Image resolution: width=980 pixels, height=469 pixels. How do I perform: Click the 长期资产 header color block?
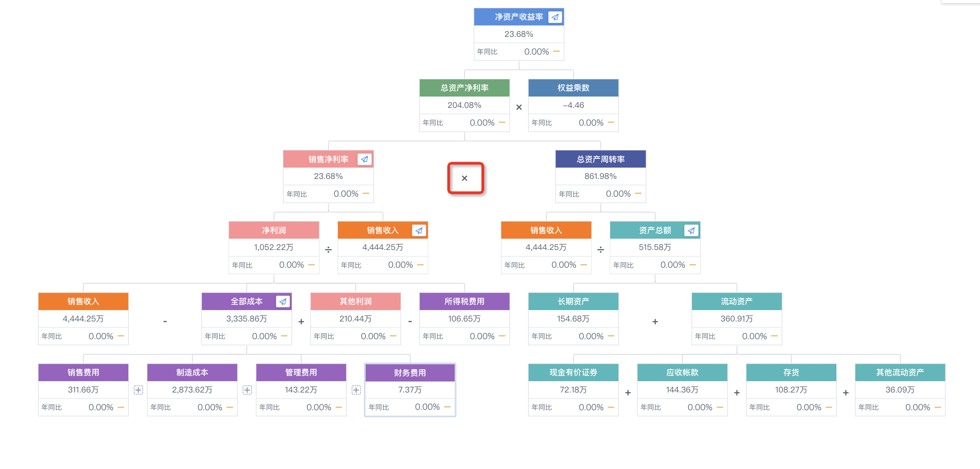tap(573, 301)
